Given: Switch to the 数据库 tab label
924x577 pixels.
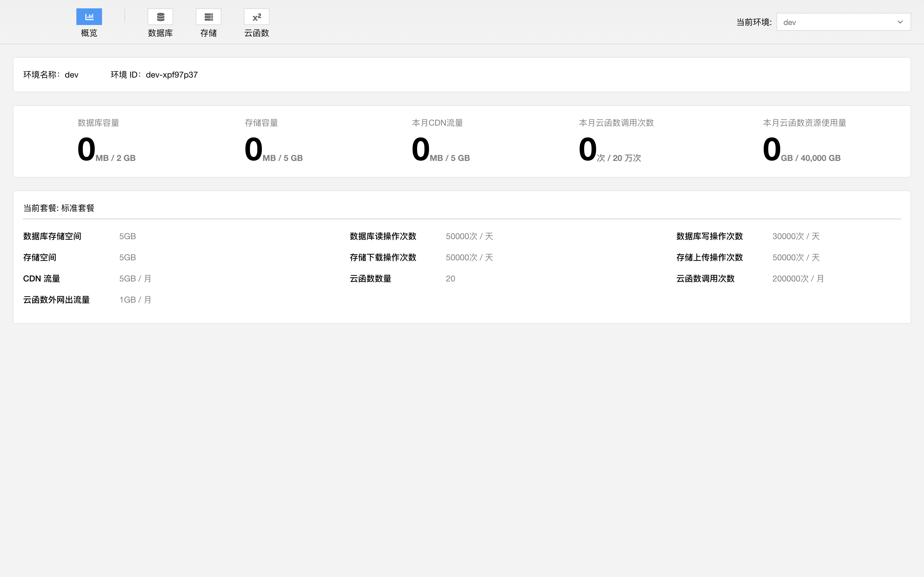Looking at the screenshot, I should pyautogui.click(x=160, y=33).
